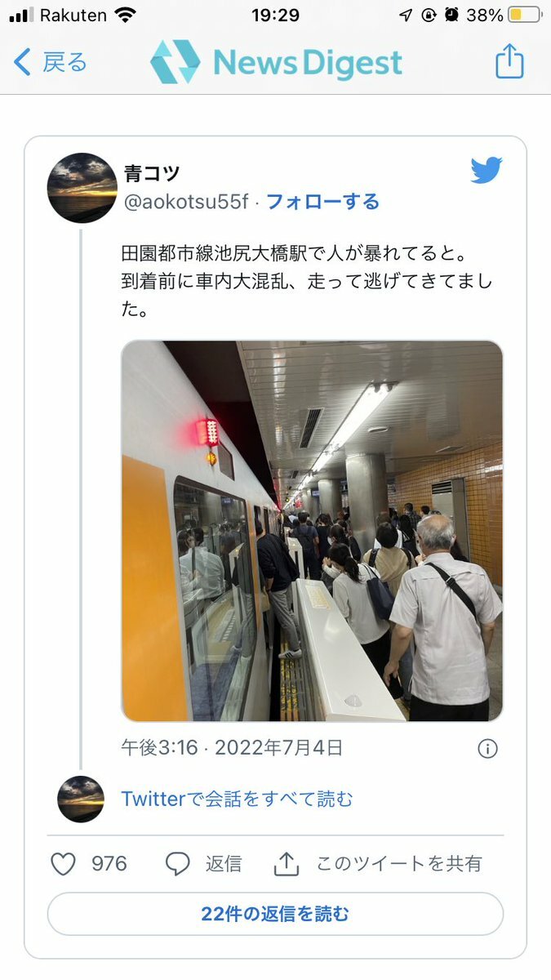Tap the small avatar beside conversation link
The image size is (551, 980).
(81, 799)
